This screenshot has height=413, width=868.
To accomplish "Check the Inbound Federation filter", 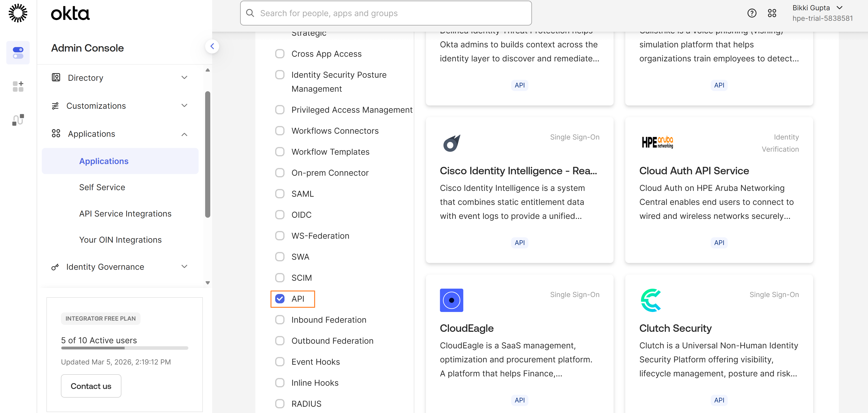I will (280, 320).
